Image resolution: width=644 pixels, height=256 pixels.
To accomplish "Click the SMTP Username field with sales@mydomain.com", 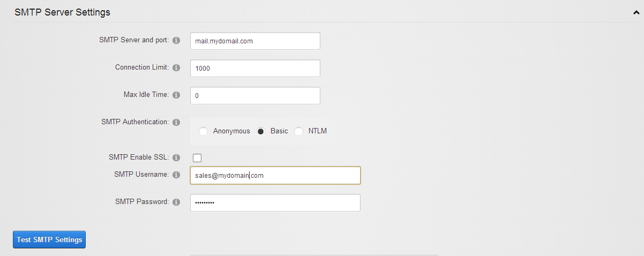I will [x=275, y=175].
